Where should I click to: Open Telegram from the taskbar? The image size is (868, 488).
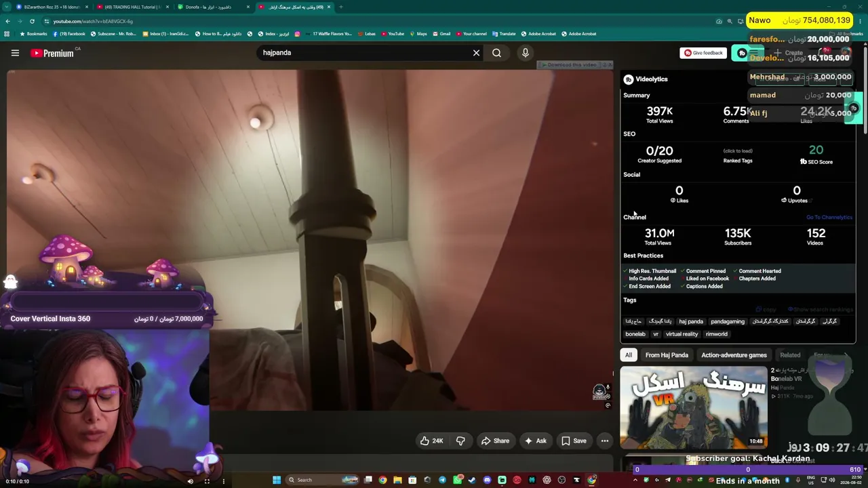(x=442, y=480)
